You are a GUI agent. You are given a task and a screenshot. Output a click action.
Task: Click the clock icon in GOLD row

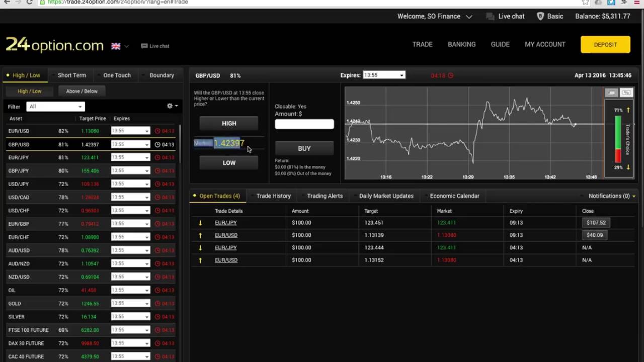tap(157, 304)
